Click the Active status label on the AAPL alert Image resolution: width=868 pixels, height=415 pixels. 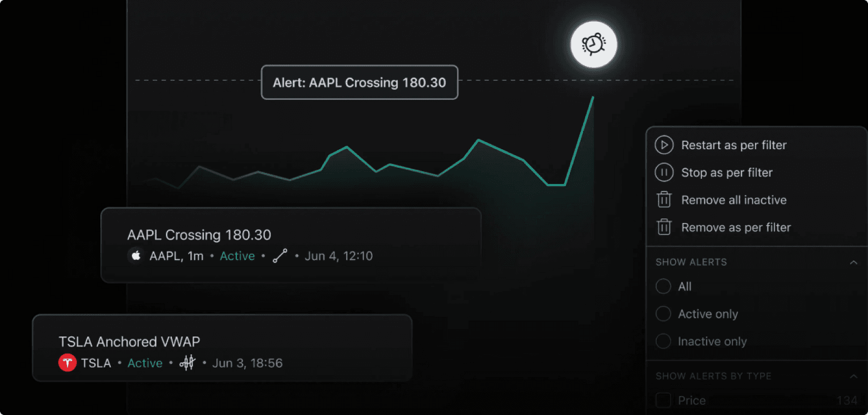tap(237, 255)
